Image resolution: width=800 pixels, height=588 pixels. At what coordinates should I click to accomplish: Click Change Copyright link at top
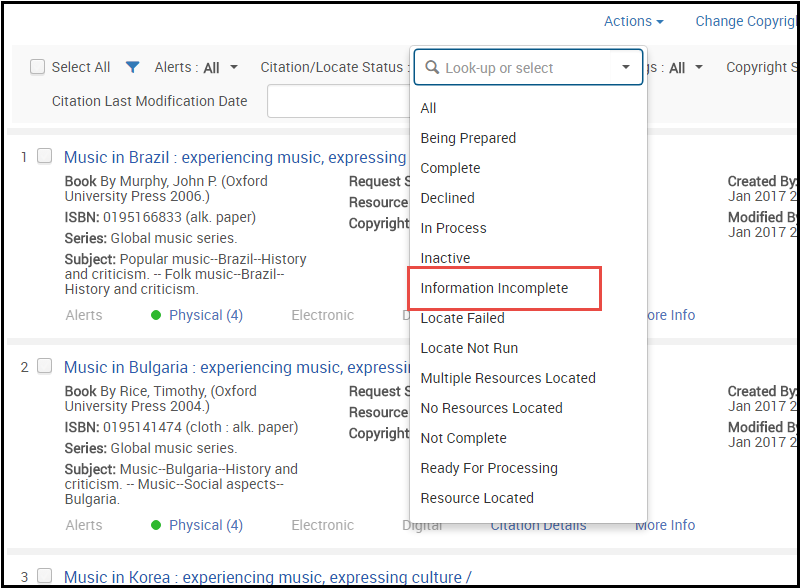pyautogui.click(x=746, y=21)
